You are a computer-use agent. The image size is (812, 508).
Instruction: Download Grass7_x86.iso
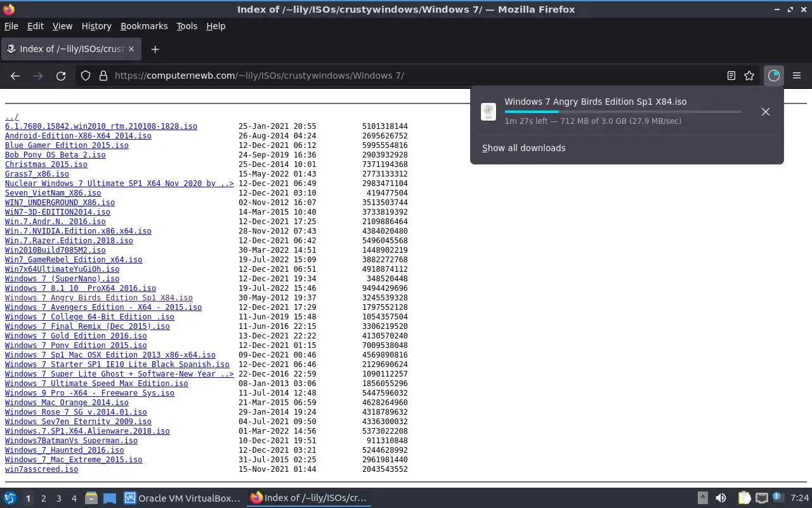[x=37, y=174]
